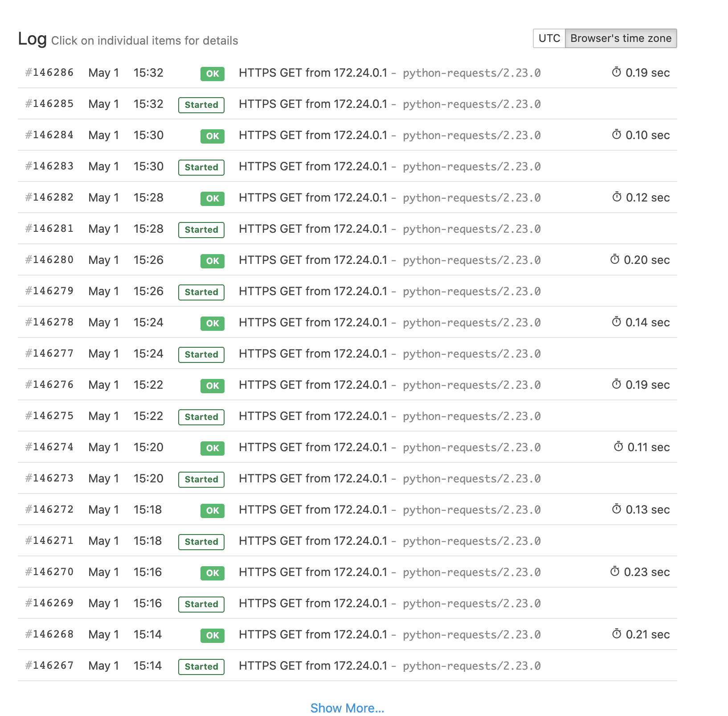Click the Show More link
This screenshot has width=728, height=716.
348,708
